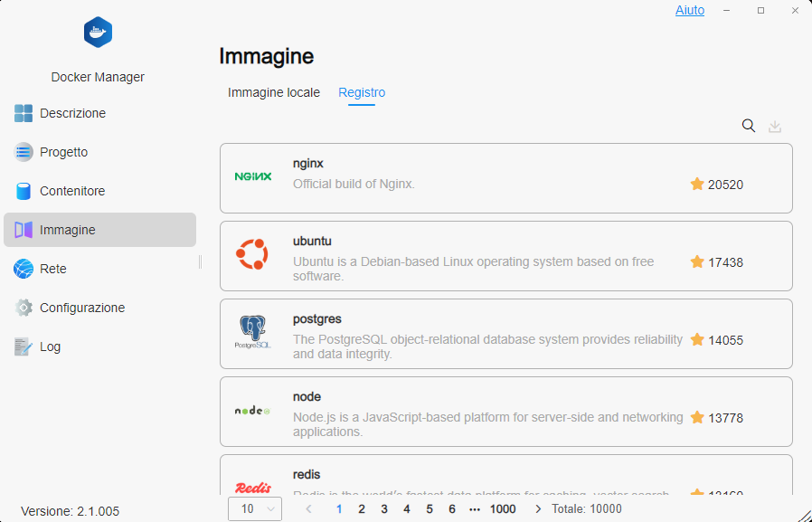The height and width of the screenshot is (522, 812).
Task: Go to page 3
Action: (384, 509)
